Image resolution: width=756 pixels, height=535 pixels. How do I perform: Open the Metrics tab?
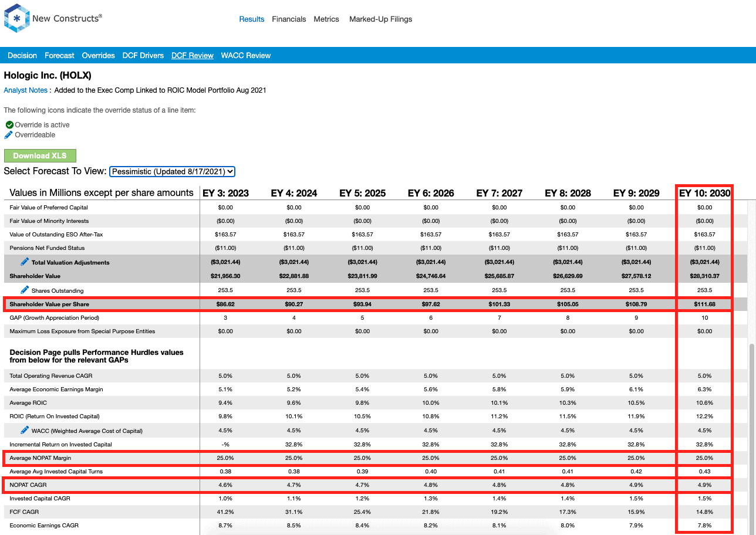click(326, 19)
